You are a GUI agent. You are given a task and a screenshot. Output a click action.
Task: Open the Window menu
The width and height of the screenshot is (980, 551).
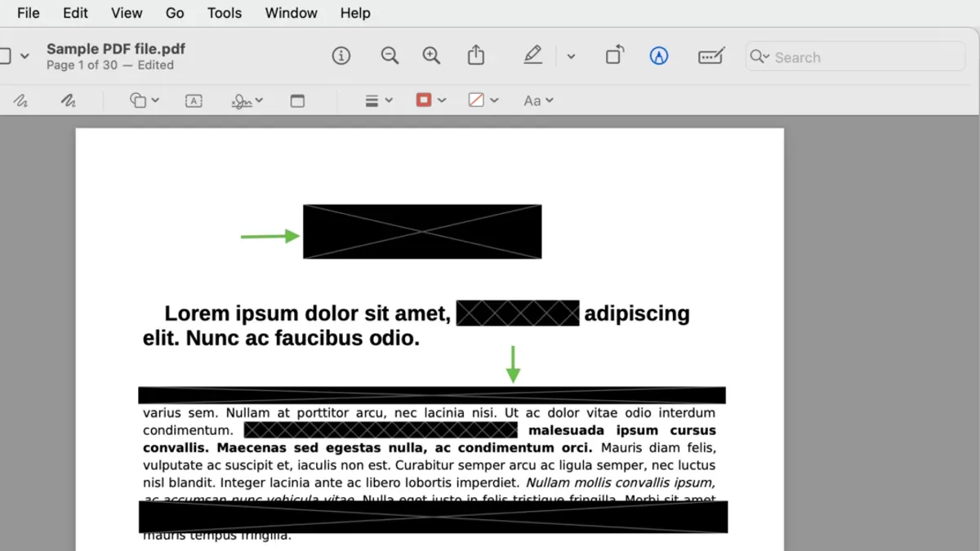(x=292, y=13)
